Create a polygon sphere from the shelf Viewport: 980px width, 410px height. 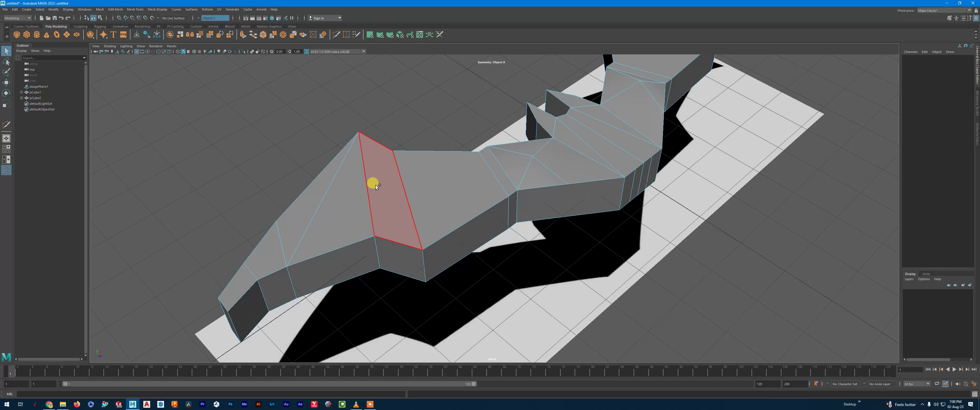tap(17, 35)
